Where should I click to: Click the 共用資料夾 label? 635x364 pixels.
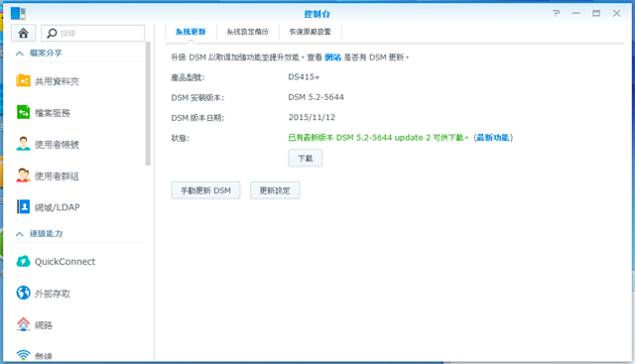57,81
